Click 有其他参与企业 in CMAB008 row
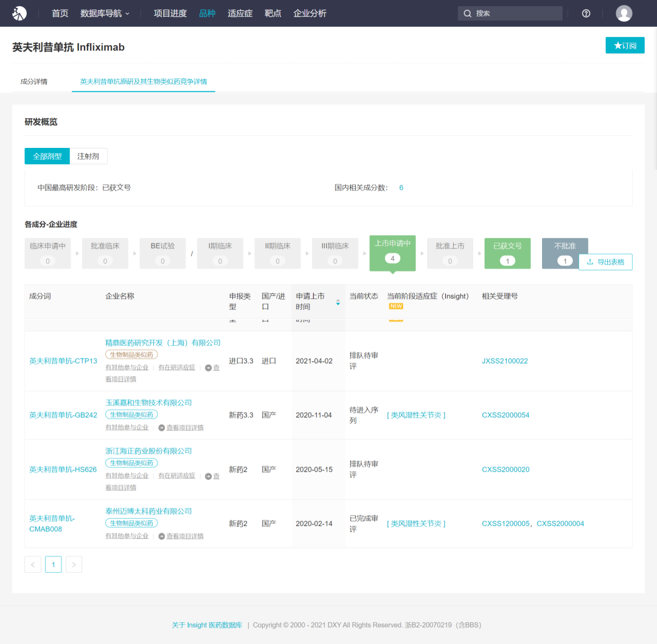This screenshot has height=644, width=657. 127,536
